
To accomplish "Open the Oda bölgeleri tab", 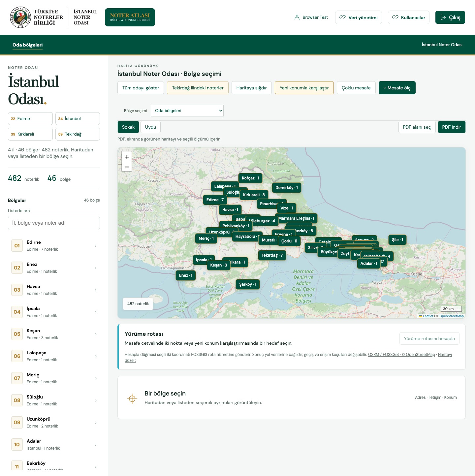I will 28,45.
